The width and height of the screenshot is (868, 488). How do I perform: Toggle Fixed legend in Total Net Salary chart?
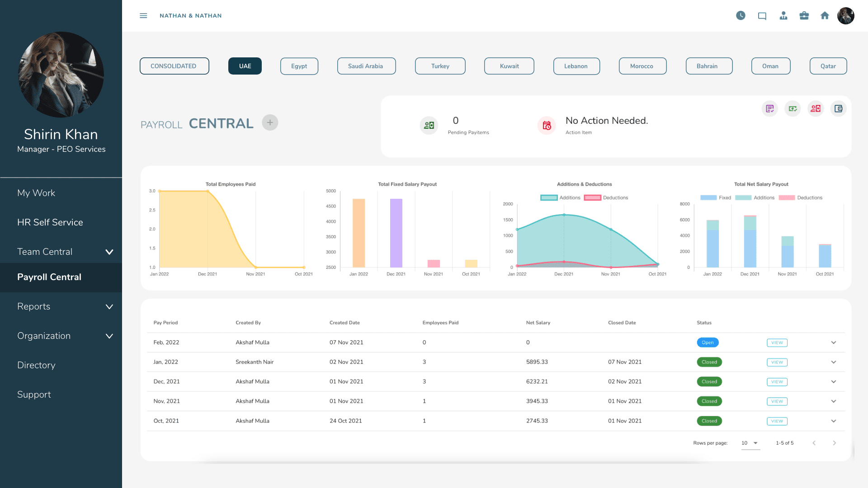click(715, 197)
